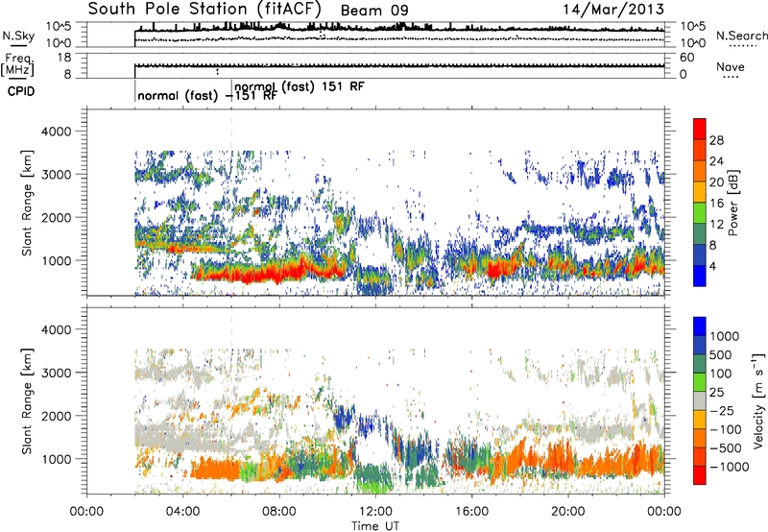Click the 'normal (fast) -151 RF' CPID text

pyautogui.click(x=207, y=95)
